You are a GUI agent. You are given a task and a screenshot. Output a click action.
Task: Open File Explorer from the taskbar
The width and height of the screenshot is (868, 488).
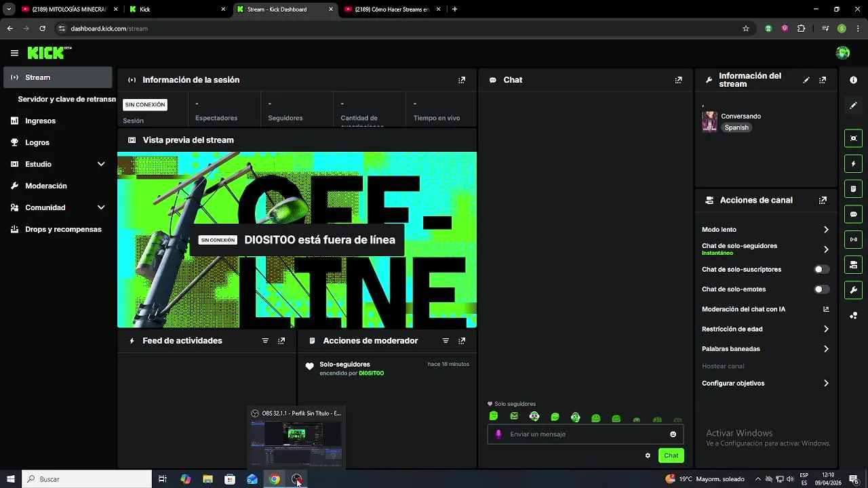point(208,479)
